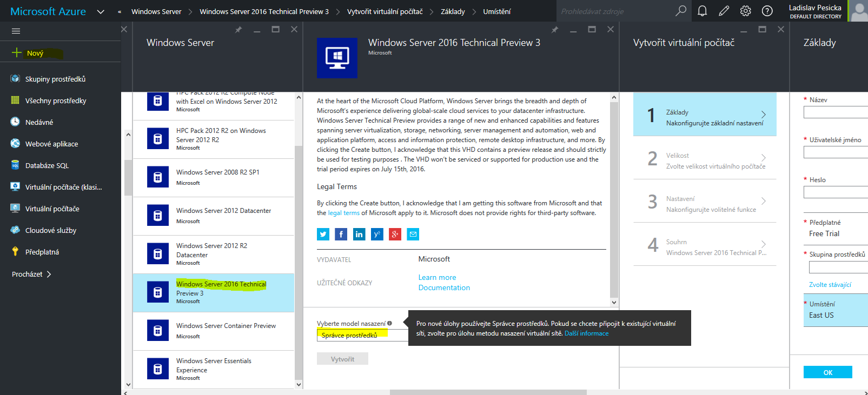Click the Vytvořit button
The height and width of the screenshot is (395, 868).
point(342,359)
